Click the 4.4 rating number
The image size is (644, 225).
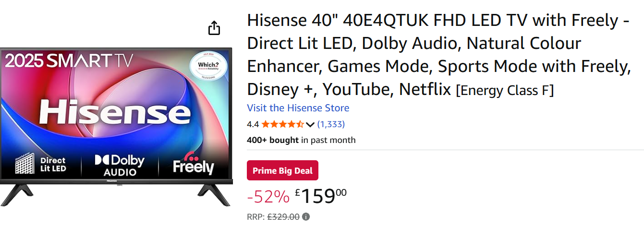tap(253, 124)
